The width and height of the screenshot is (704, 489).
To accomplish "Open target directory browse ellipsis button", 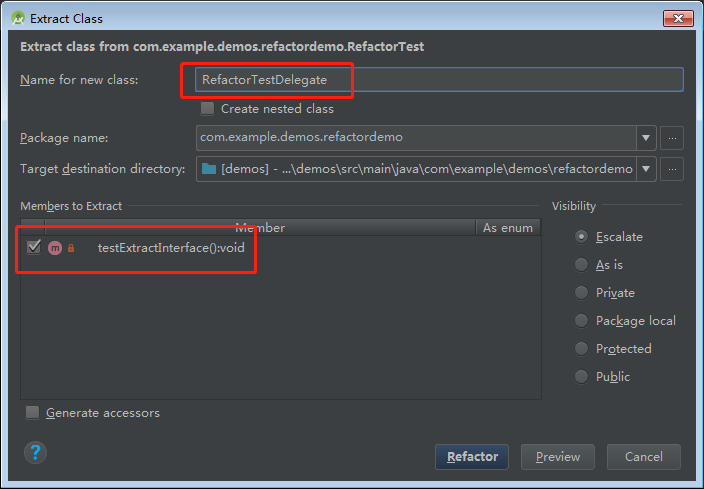I will [673, 169].
